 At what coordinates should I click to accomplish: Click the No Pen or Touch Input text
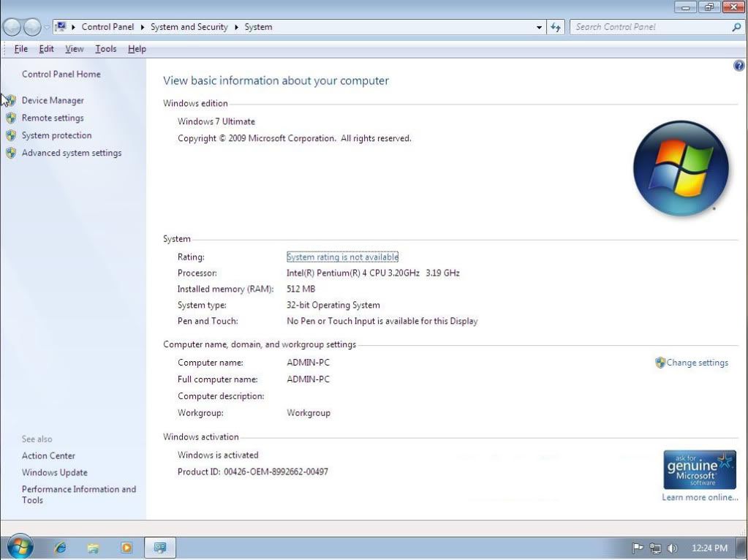382,321
